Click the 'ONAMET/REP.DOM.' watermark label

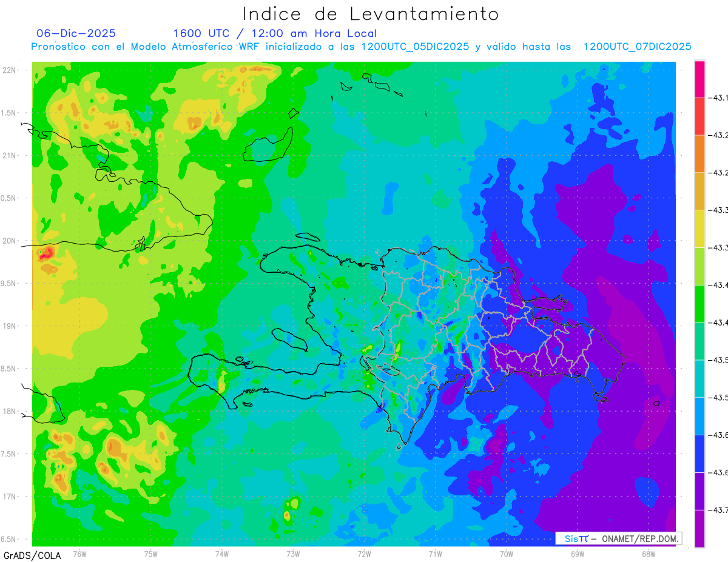click(x=639, y=538)
